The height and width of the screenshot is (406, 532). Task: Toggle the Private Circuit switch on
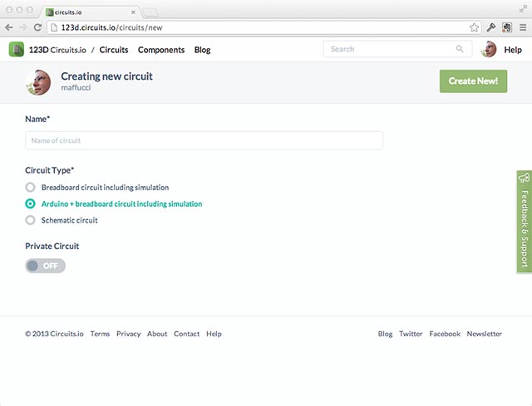[x=45, y=266]
